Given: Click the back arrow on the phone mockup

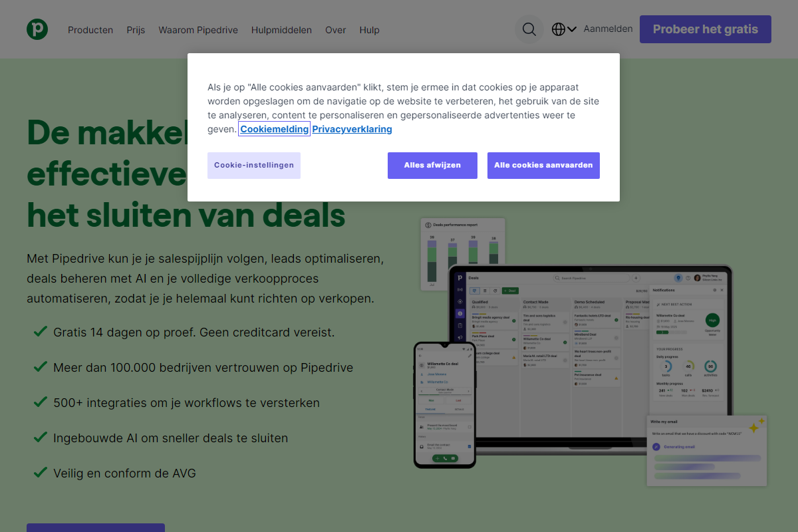Looking at the screenshot, I should (420, 356).
